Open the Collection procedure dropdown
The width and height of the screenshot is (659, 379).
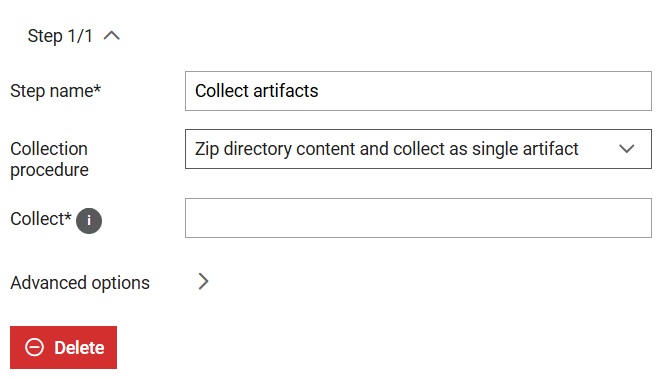(418, 149)
